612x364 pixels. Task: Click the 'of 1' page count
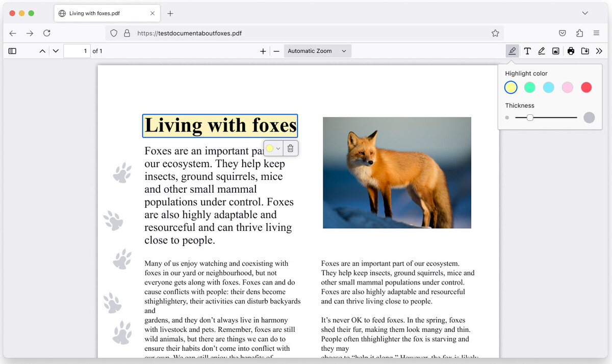pyautogui.click(x=97, y=51)
